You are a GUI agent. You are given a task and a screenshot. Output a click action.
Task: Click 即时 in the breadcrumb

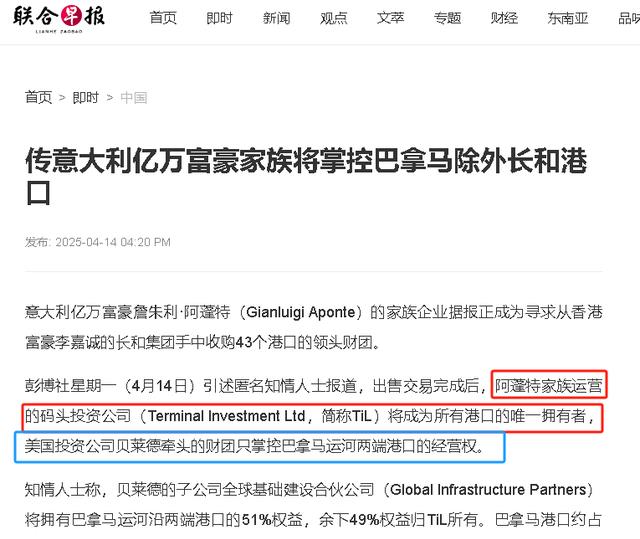click(x=86, y=98)
